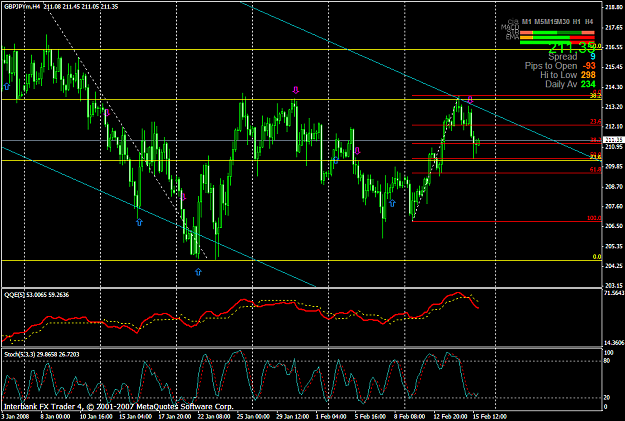Screen dimensions: 625x421
Task: Click the 12 Feb 20:00 date label
Action: point(450,417)
